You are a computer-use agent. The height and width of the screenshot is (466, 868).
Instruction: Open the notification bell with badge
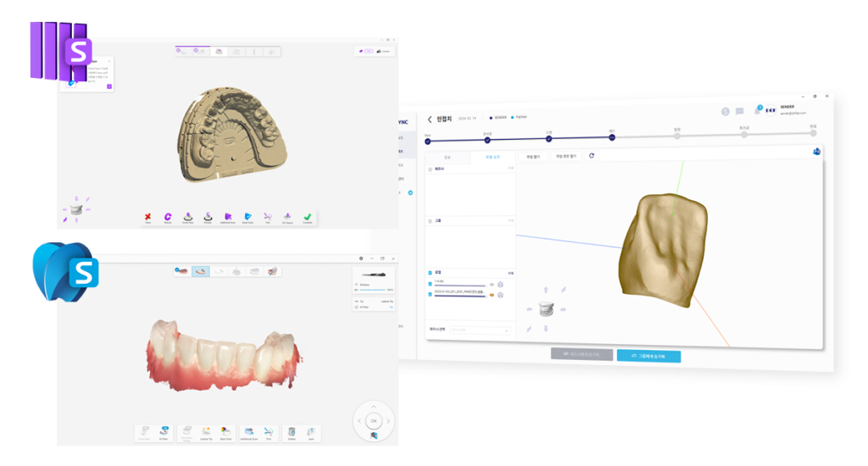(758, 110)
